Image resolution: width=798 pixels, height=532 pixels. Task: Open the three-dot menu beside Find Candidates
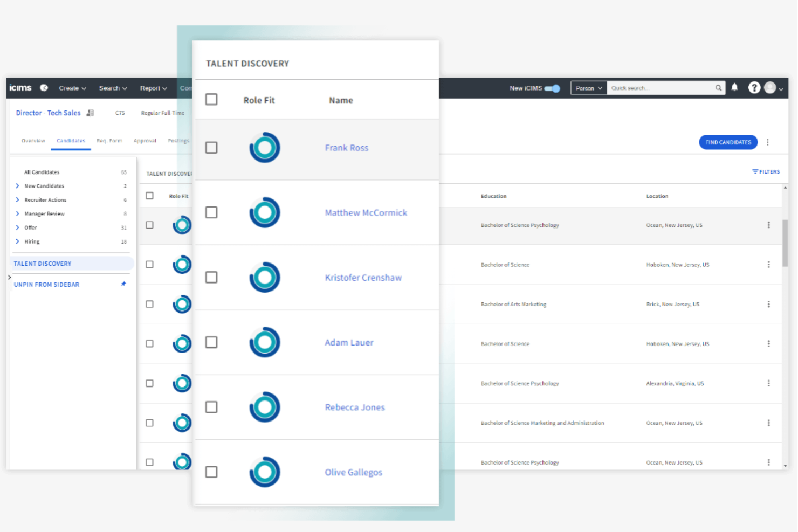pyautogui.click(x=768, y=142)
